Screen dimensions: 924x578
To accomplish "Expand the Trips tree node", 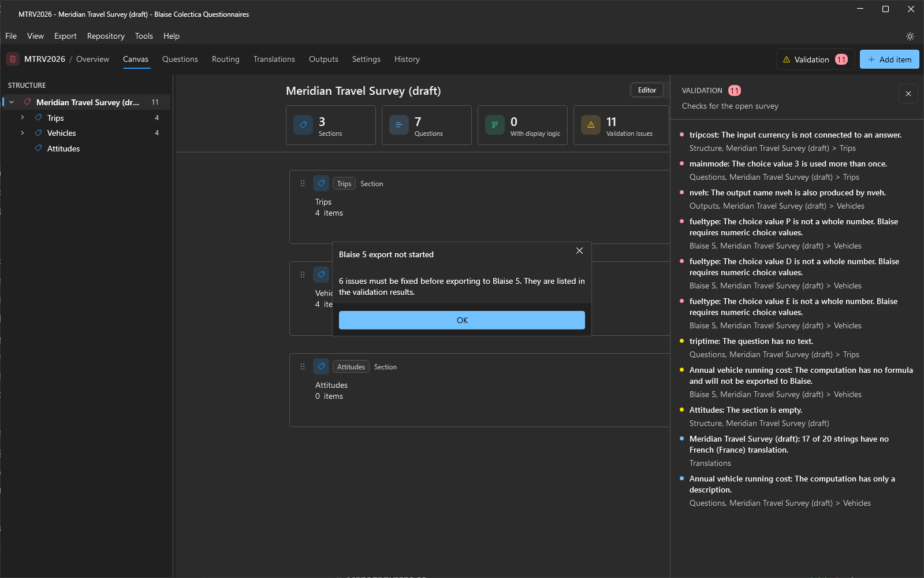I will point(23,117).
